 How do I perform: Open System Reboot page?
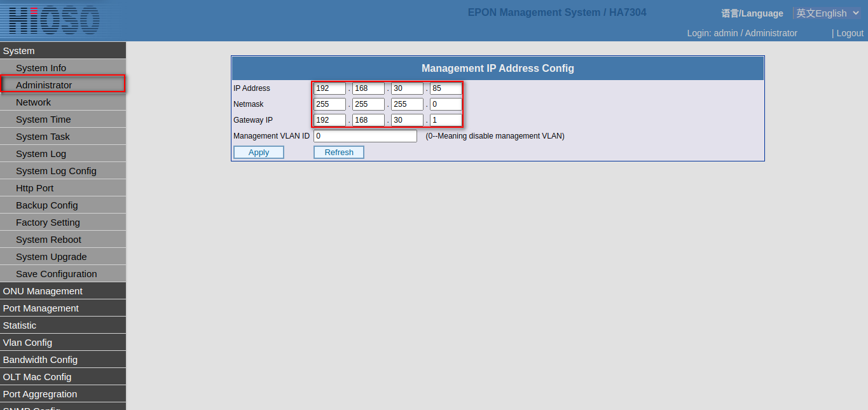(49, 240)
